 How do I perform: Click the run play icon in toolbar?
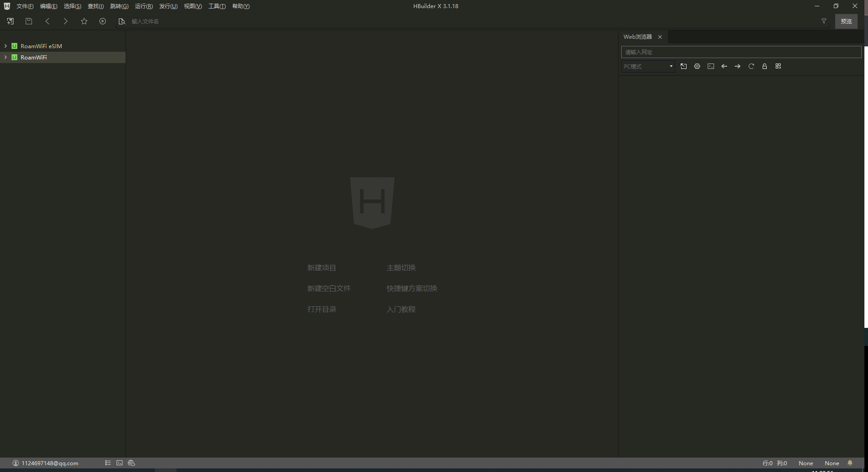point(103,21)
